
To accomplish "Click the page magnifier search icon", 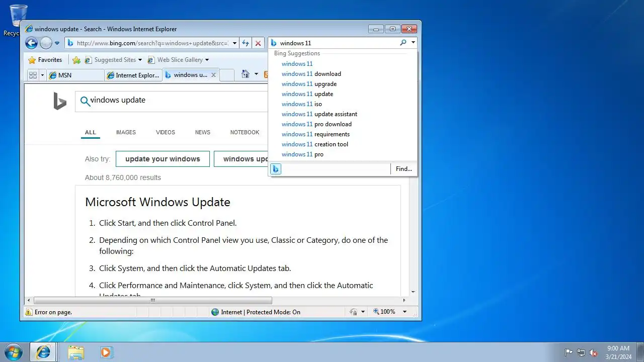I will [x=85, y=101].
